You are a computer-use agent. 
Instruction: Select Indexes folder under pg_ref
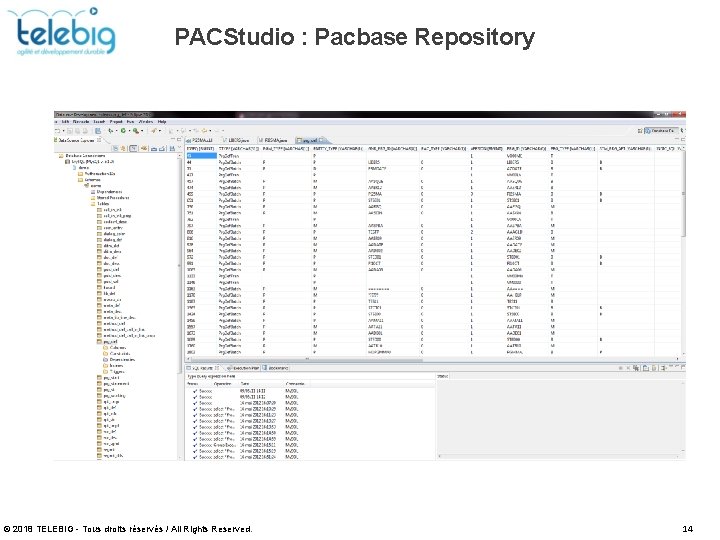click(x=112, y=366)
